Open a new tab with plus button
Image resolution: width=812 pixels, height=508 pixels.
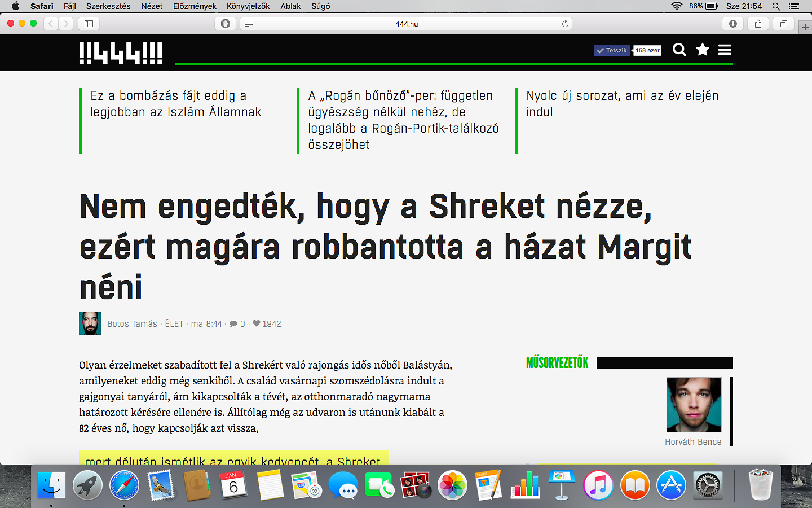805,27
